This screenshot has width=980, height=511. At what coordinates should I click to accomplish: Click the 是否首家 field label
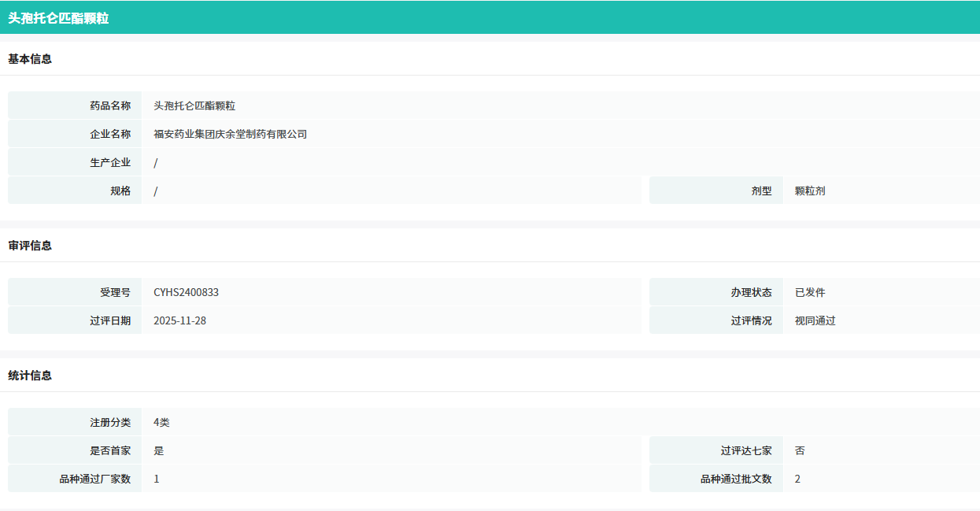(x=110, y=450)
